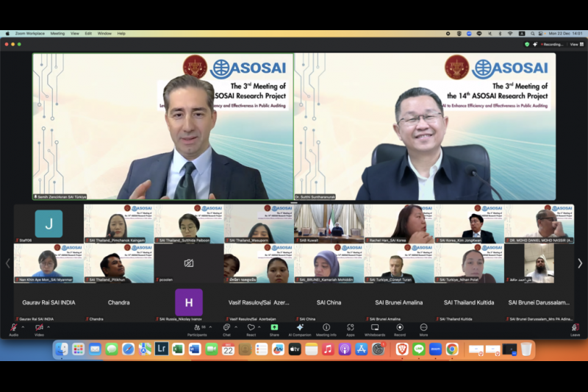Click the React heart icon

pyautogui.click(x=251, y=328)
